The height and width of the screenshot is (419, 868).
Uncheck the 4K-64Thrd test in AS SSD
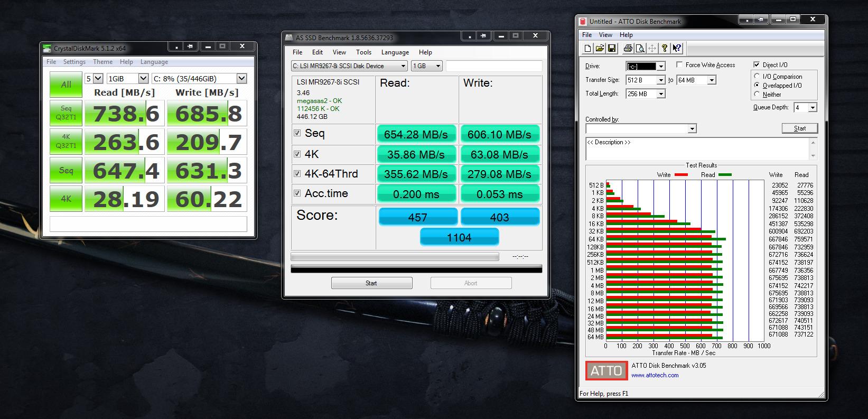(297, 174)
